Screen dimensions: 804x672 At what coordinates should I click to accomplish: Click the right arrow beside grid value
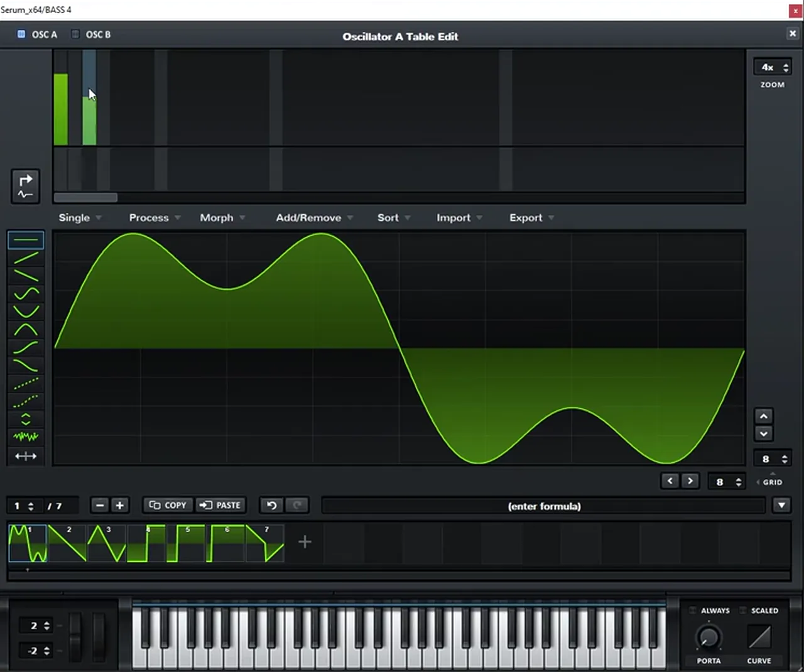[690, 481]
